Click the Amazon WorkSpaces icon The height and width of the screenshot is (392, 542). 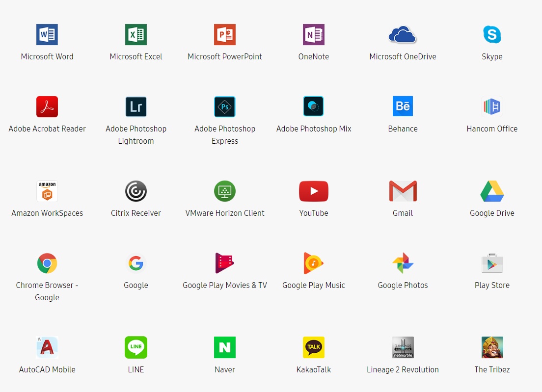click(x=47, y=191)
